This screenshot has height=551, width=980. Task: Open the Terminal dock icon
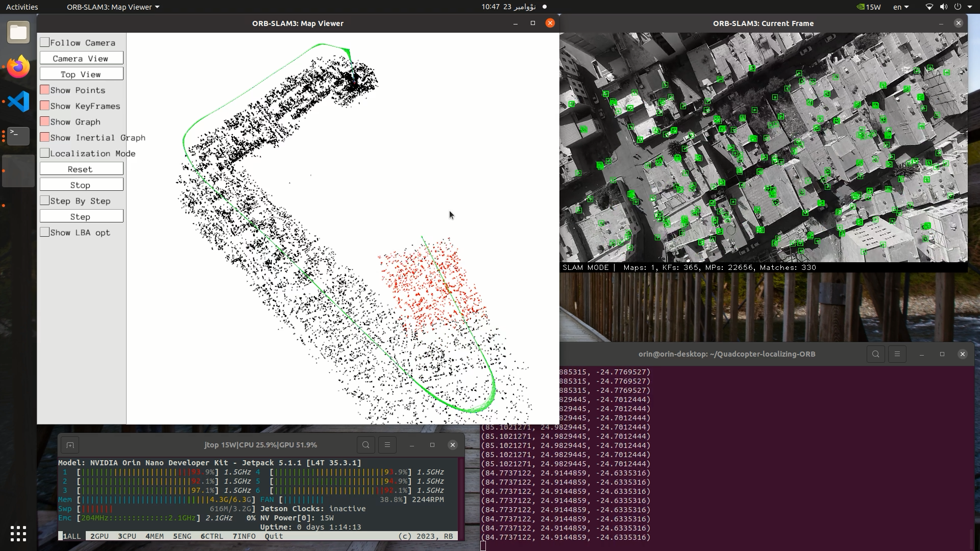click(18, 136)
